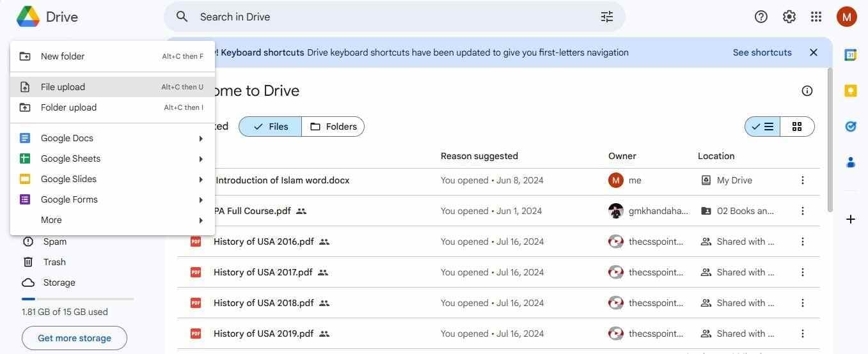Choose File upload from the menu
The image size is (868, 354).
pyautogui.click(x=113, y=87)
